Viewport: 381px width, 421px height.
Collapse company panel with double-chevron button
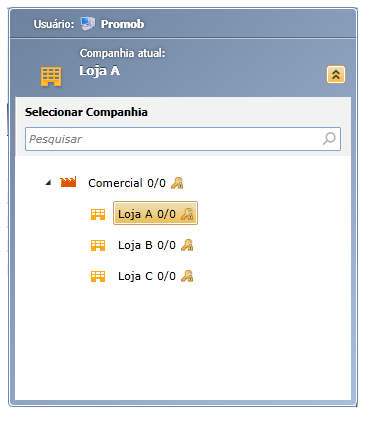pos(336,74)
